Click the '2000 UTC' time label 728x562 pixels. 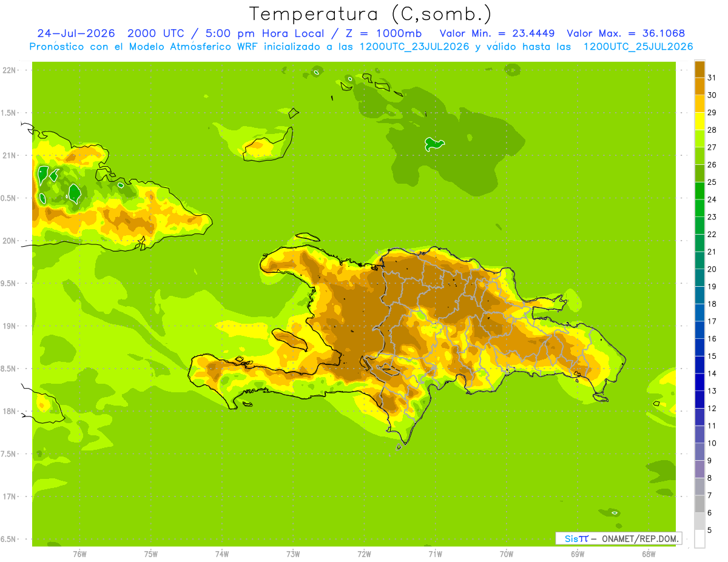click(156, 33)
